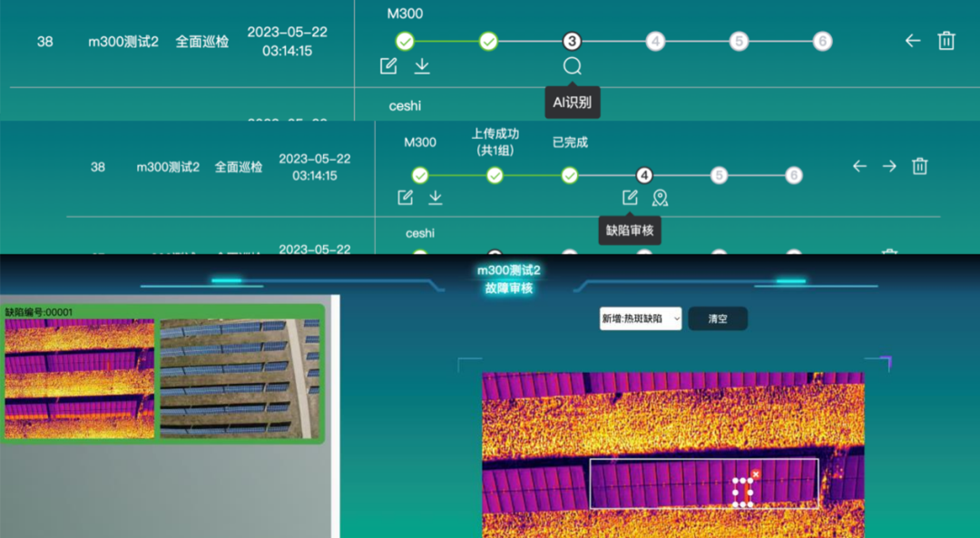The width and height of the screenshot is (980, 538).
Task: Select step 5 circle in the topmost row
Action: [740, 42]
